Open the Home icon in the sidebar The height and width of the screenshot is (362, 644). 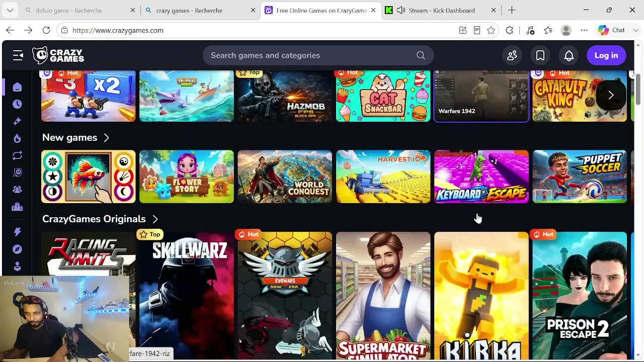[x=18, y=87]
